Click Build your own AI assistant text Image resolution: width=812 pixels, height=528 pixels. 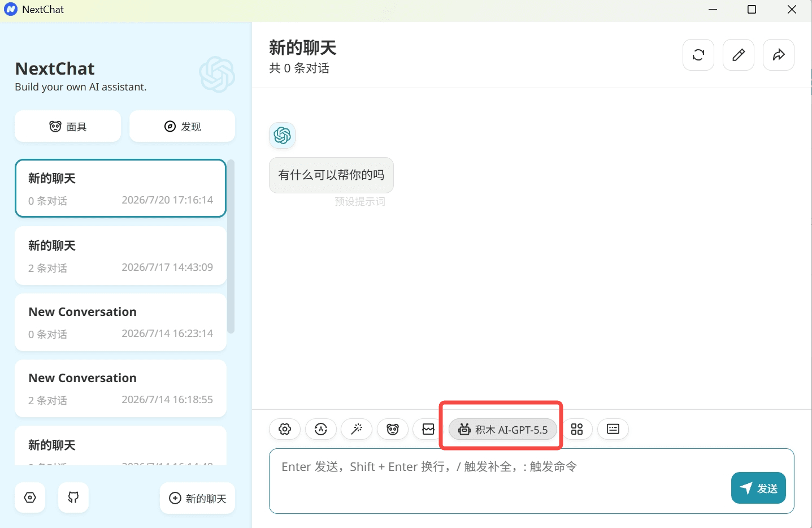[x=81, y=87]
